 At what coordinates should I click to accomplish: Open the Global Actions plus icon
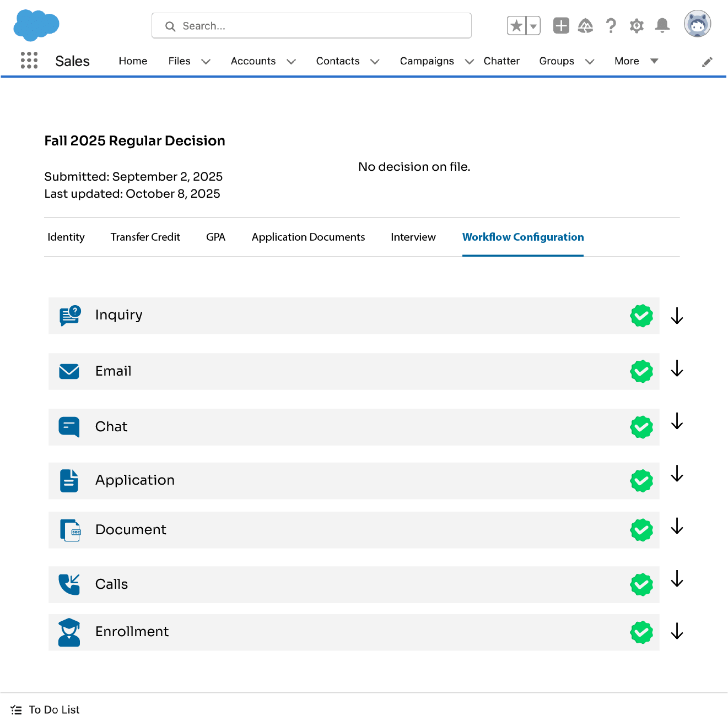pos(561,26)
